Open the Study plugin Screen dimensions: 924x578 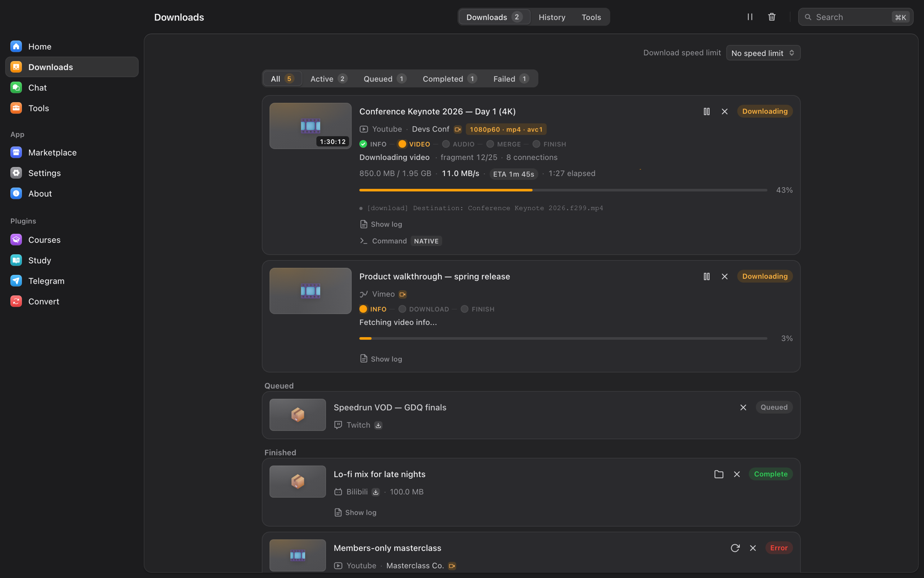coord(72,260)
